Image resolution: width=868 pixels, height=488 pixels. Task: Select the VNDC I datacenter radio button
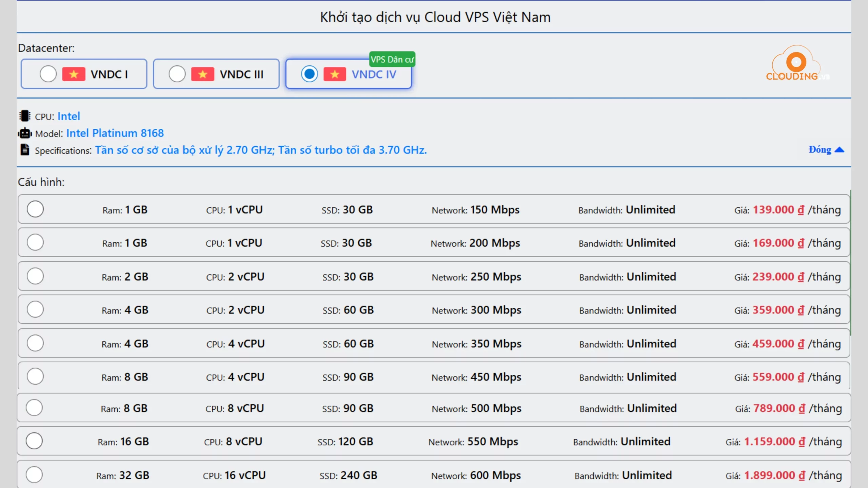(x=48, y=74)
